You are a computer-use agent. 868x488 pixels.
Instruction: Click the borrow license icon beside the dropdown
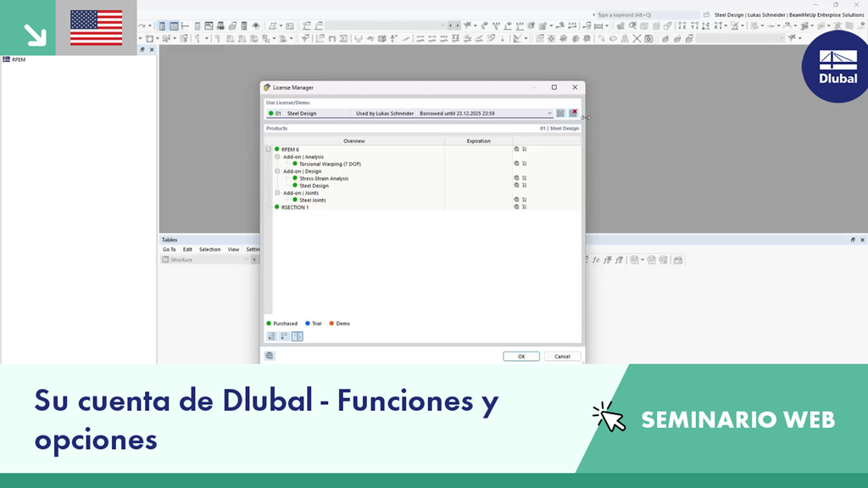[560, 113]
